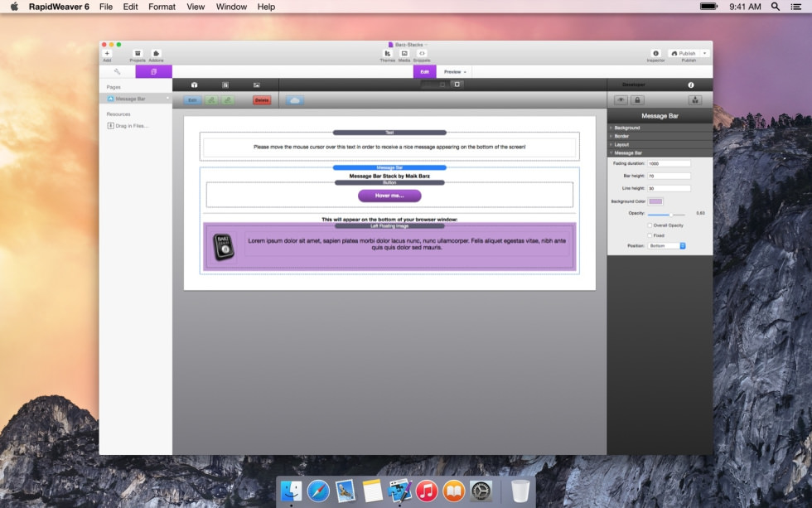The image size is (812, 508).
Task: Click the first green link button
Action: pos(211,100)
